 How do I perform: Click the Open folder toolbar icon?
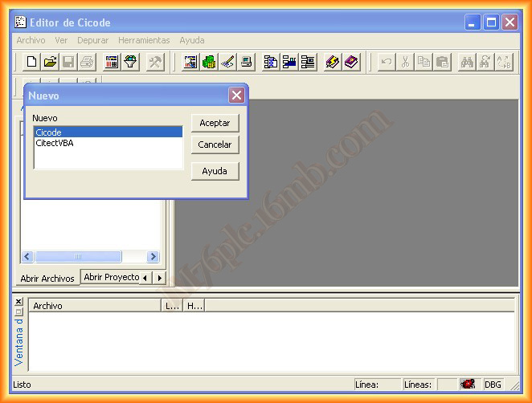click(x=50, y=62)
